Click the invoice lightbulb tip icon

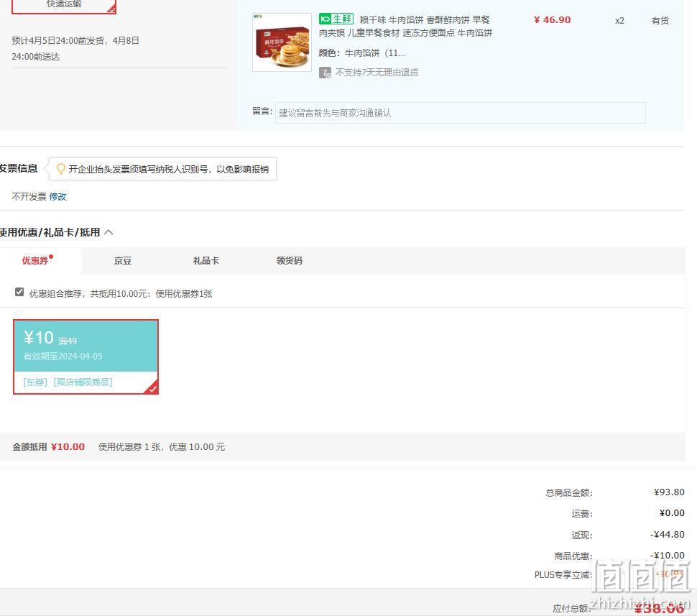pos(61,169)
